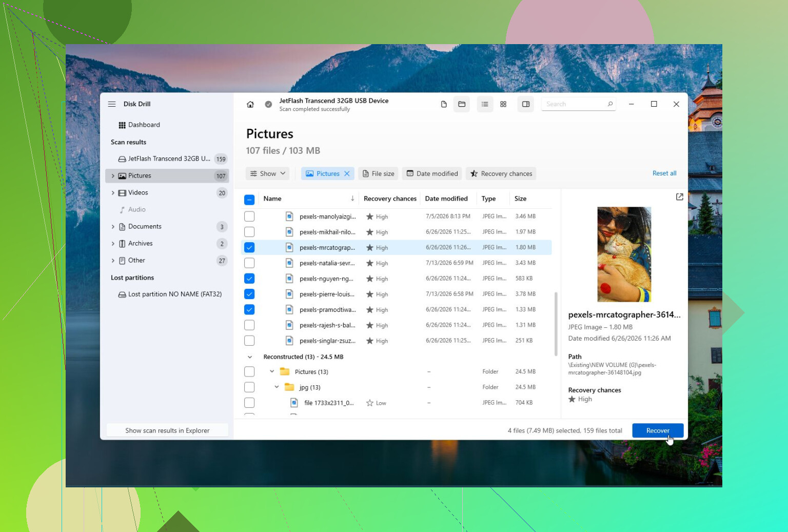Switch to the file view icon
Image resolution: width=788 pixels, height=532 pixels.
coord(444,104)
